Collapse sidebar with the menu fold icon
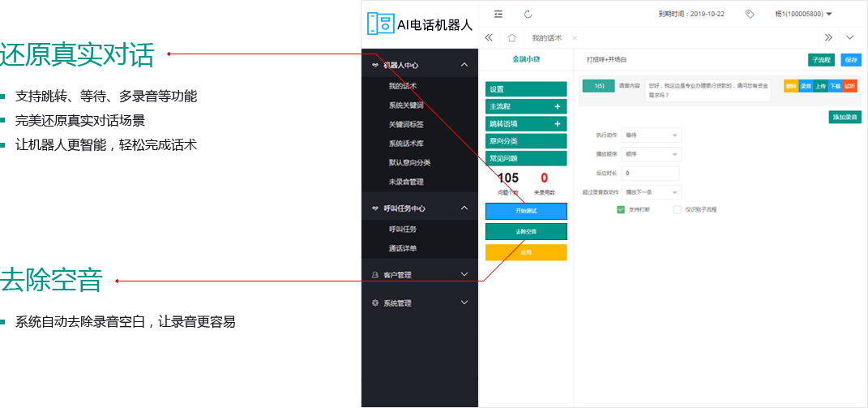Image resolution: width=868 pixels, height=408 pixels. 498,14
